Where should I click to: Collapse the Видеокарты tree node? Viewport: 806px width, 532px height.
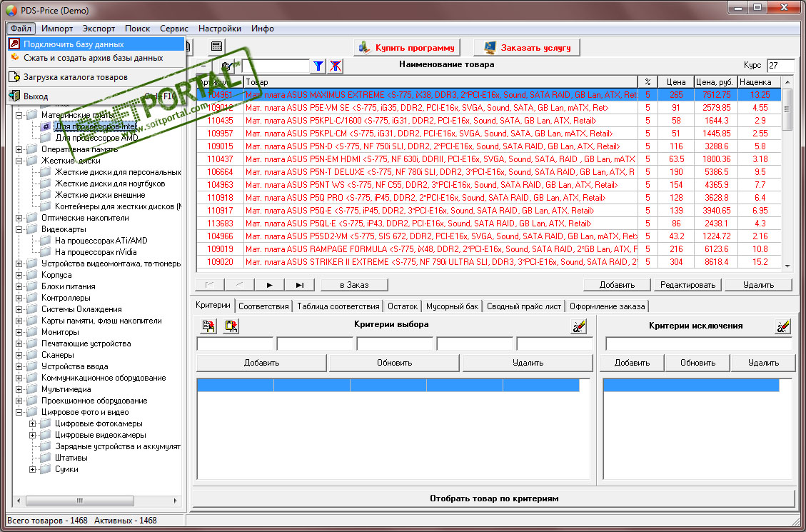coord(19,229)
